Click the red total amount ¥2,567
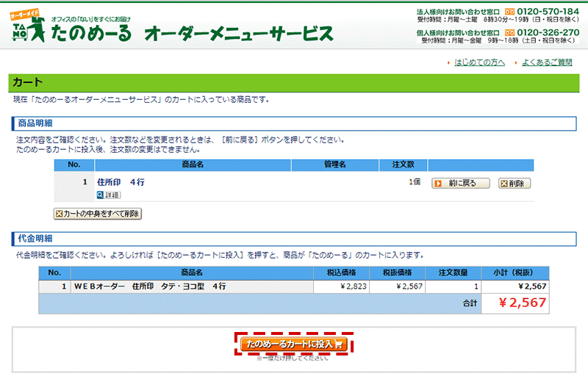Viewport: 588px width, 379px height. click(522, 303)
